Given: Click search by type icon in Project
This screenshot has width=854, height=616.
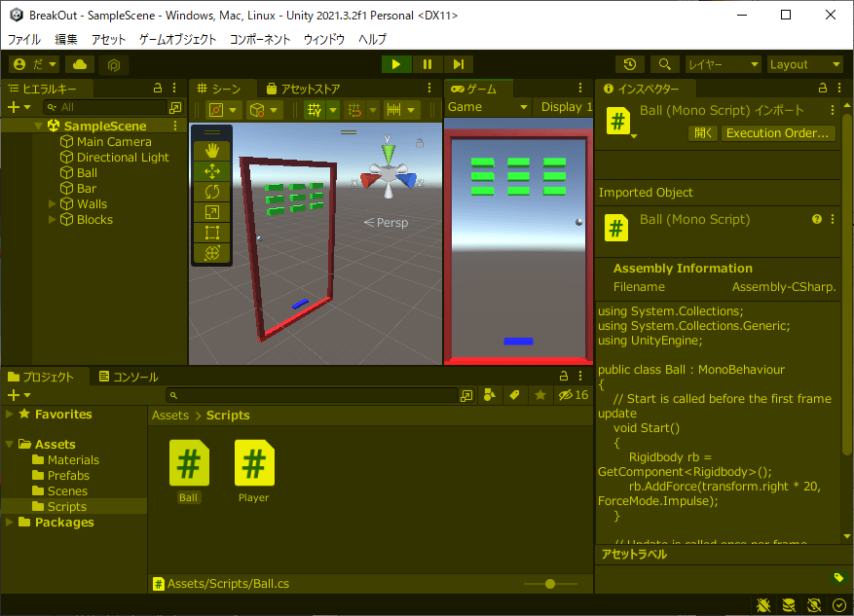Looking at the screenshot, I should coord(490,395).
